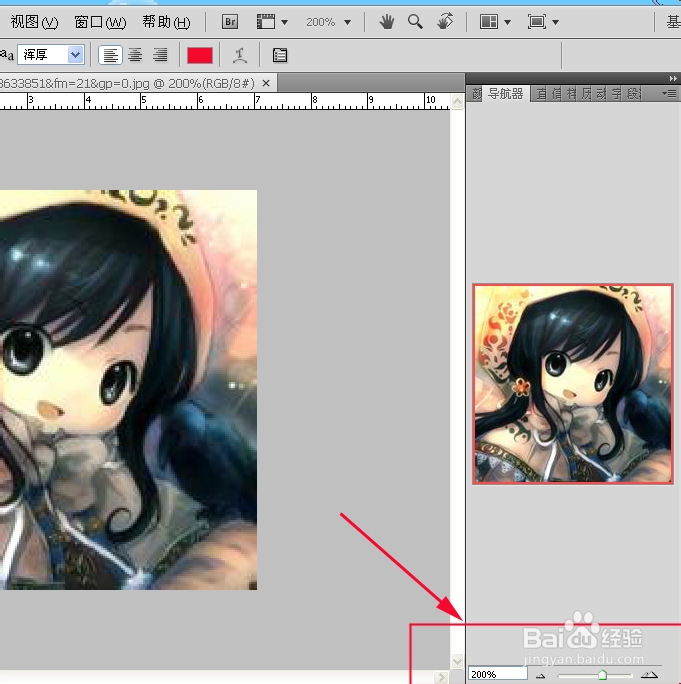681x684 pixels.
Task: Click the small zoom-out mountains icon
Action: (541, 676)
